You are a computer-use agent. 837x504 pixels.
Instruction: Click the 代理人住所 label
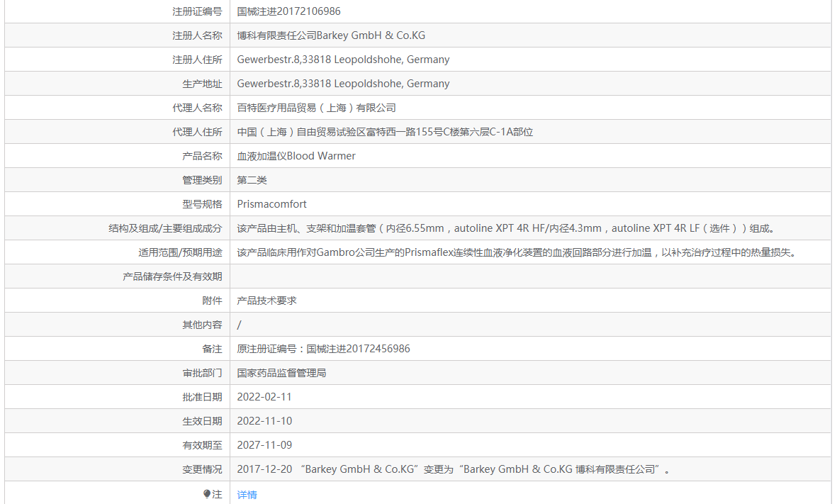[197, 132]
